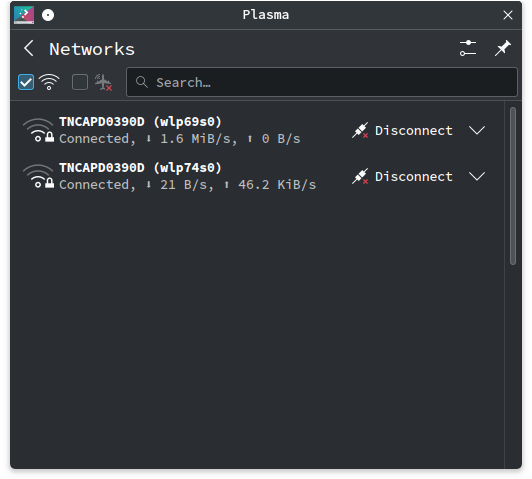
Task: Go back using the back arrow
Action: (29, 49)
